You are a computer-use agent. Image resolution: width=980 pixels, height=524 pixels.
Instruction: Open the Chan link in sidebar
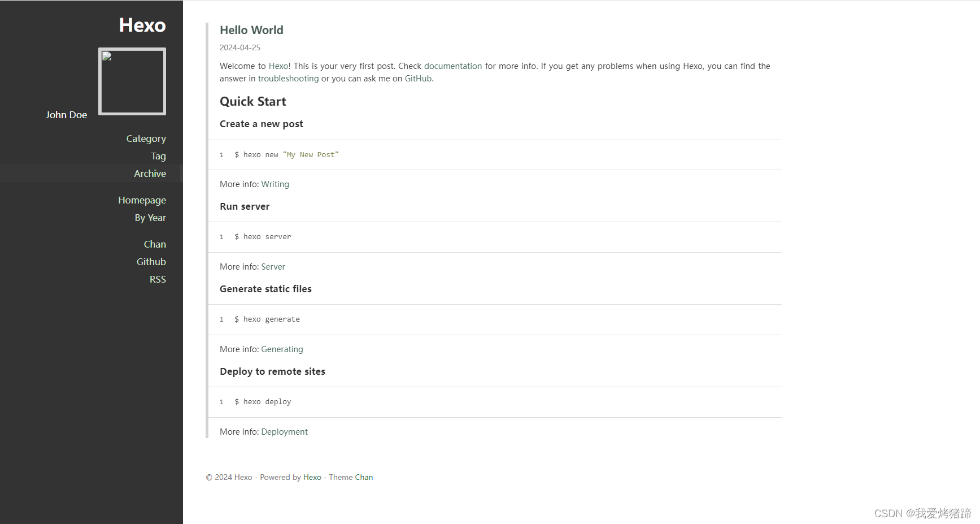coord(155,244)
